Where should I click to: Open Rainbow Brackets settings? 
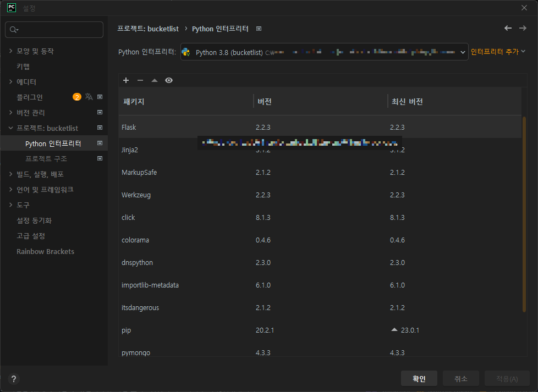(45, 251)
